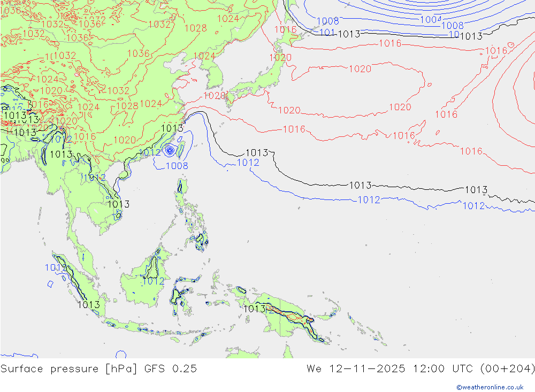Click the 1020 label over southern China
Image resolution: width=535 pixels, height=392 pixels.
point(125,140)
